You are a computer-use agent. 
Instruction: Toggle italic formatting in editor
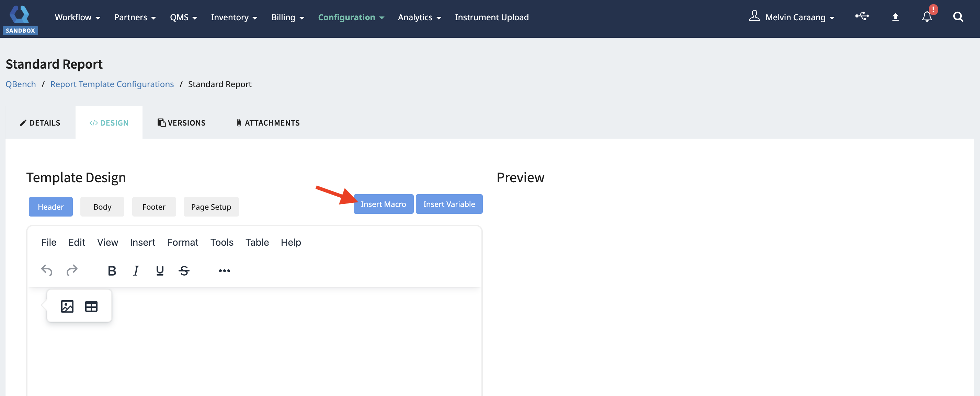(136, 271)
